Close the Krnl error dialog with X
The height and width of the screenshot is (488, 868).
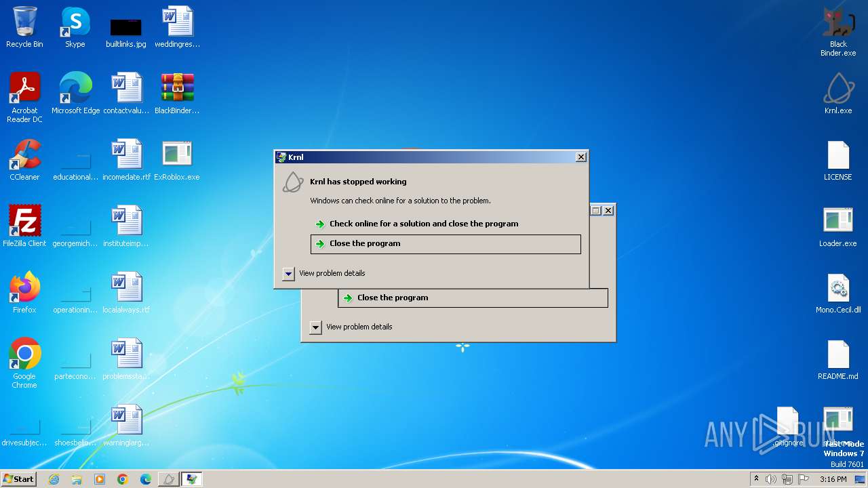click(581, 157)
